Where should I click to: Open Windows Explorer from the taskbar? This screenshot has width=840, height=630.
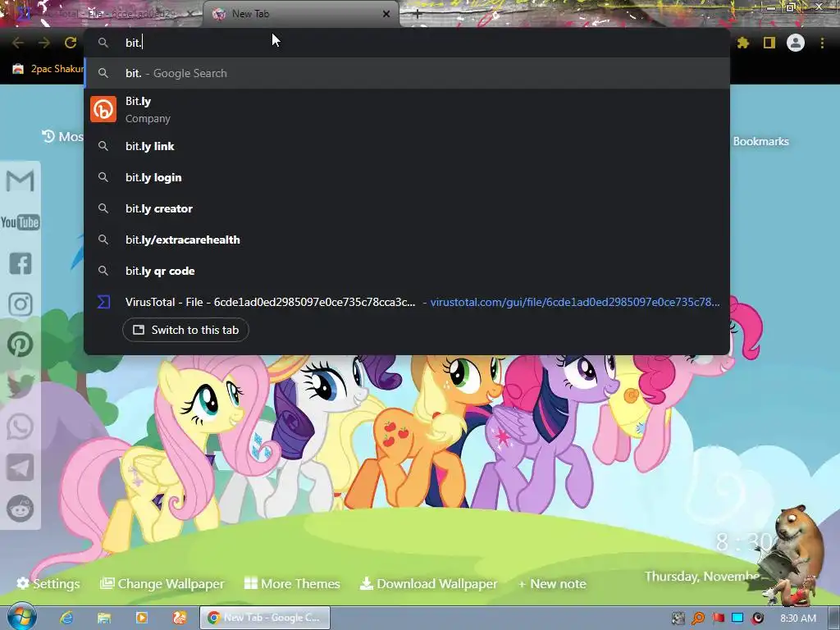coord(104,618)
